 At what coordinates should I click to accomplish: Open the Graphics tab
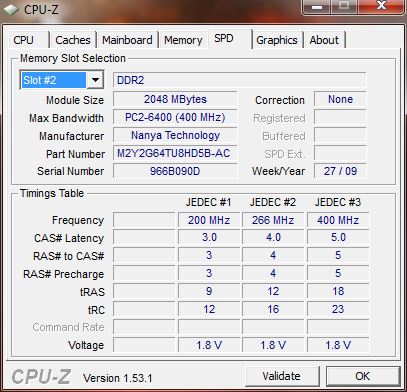tap(277, 40)
